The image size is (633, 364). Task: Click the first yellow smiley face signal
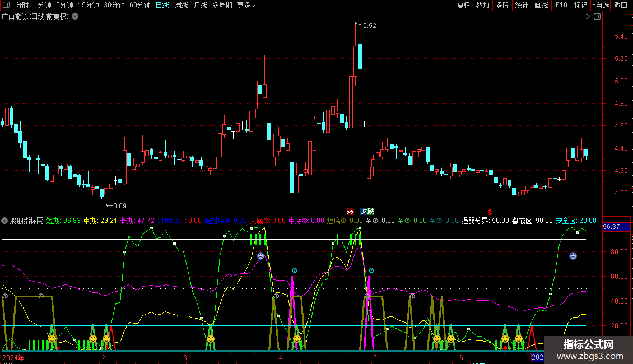coord(52,339)
